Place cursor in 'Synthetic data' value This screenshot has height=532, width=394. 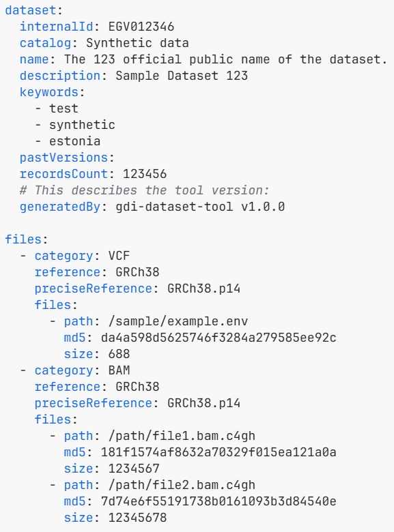[x=137, y=43]
